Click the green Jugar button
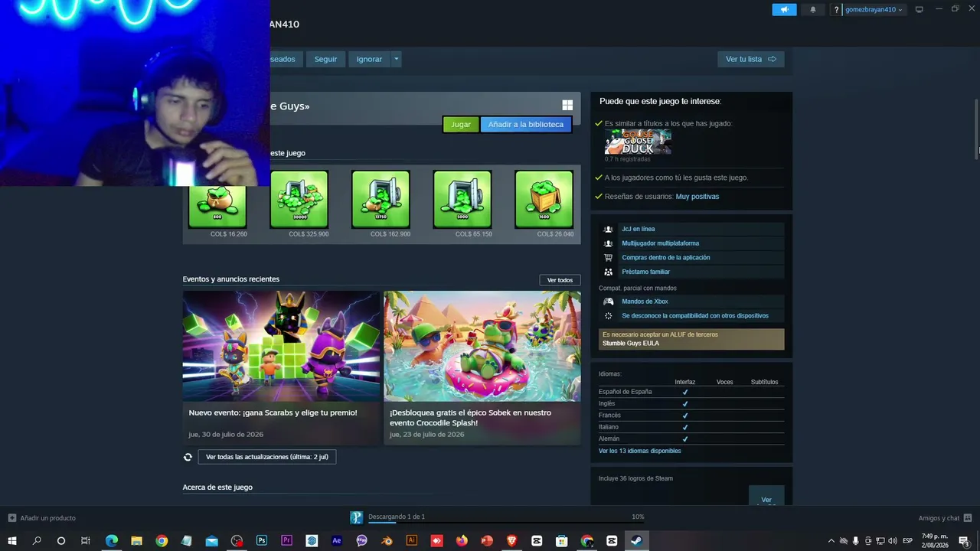Image resolution: width=980 pixels, height=551 pixels. [461, 124]
